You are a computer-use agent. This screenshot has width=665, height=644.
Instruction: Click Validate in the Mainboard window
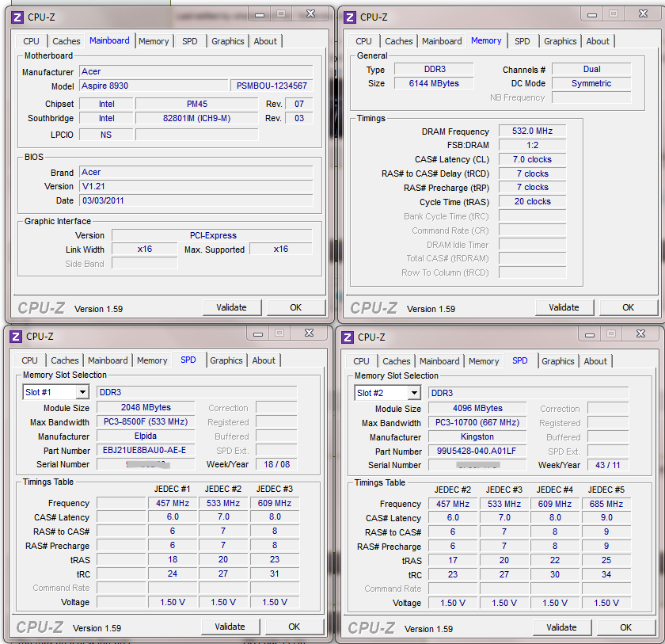pyautogui.click(x=231, y=307)
